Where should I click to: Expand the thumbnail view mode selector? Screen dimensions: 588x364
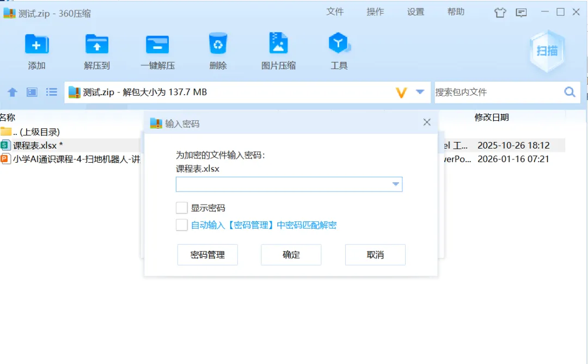pyautogui.click(x=32, y=92)
